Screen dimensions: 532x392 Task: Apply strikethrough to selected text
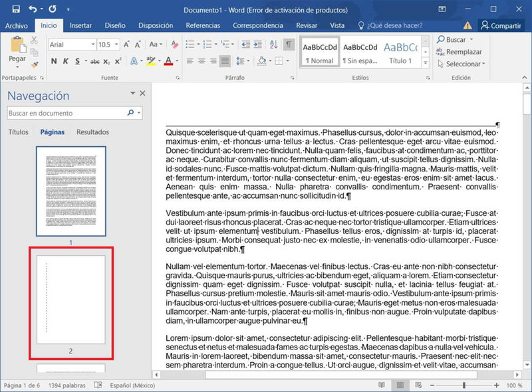[x=95, y=60]
